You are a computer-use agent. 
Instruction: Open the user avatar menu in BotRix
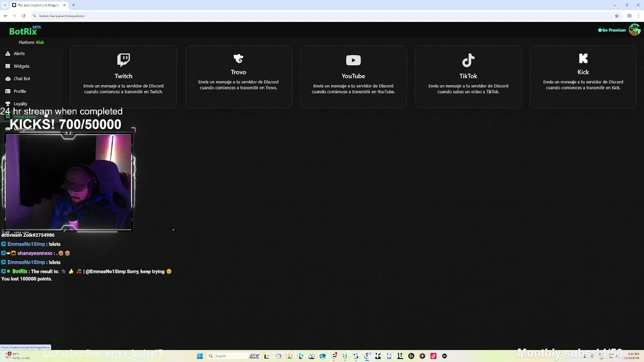pyautogui.click(x=634, y=30)
